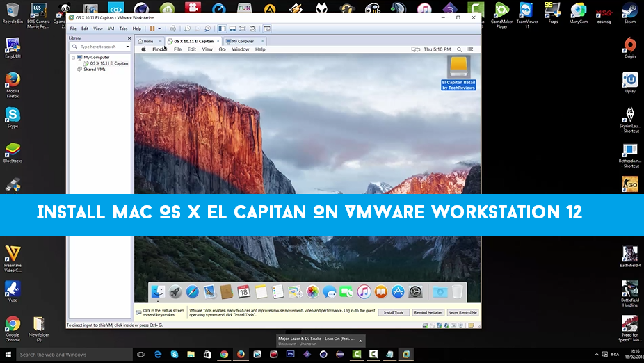Open Finder from the macOS dock

pos(158,292)
